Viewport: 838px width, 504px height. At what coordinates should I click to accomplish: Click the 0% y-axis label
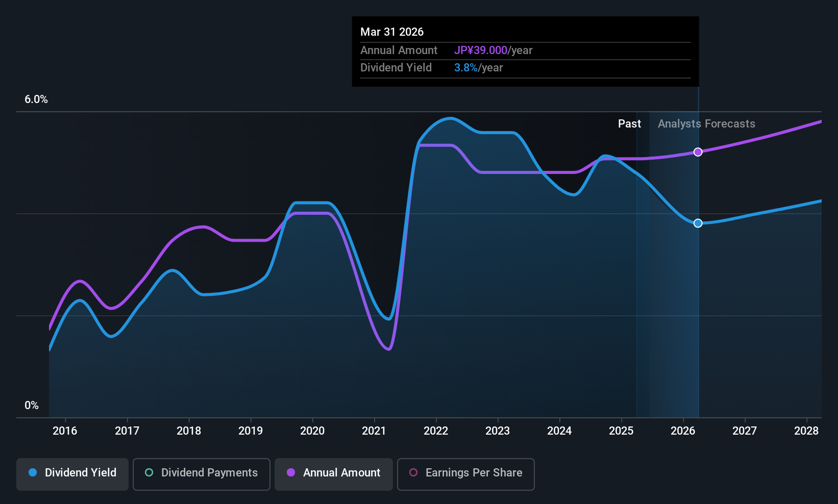tap(32, 406)
